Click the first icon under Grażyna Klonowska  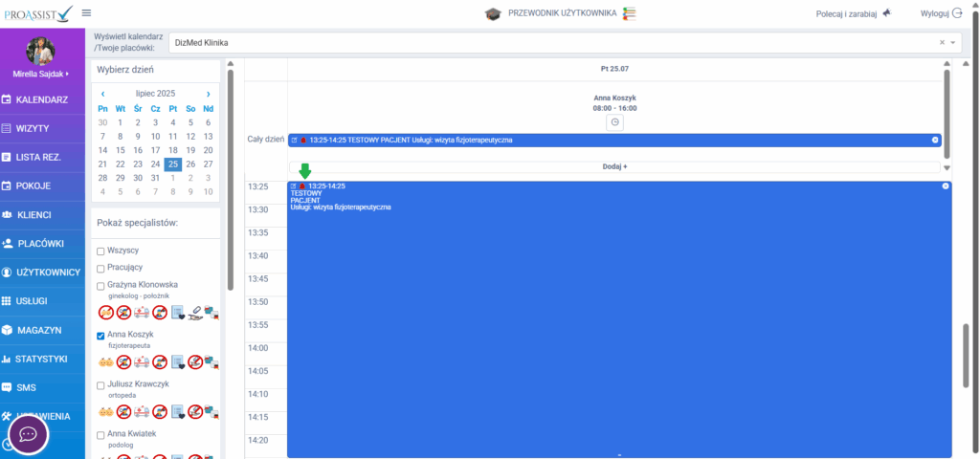[x=106, y=312]
